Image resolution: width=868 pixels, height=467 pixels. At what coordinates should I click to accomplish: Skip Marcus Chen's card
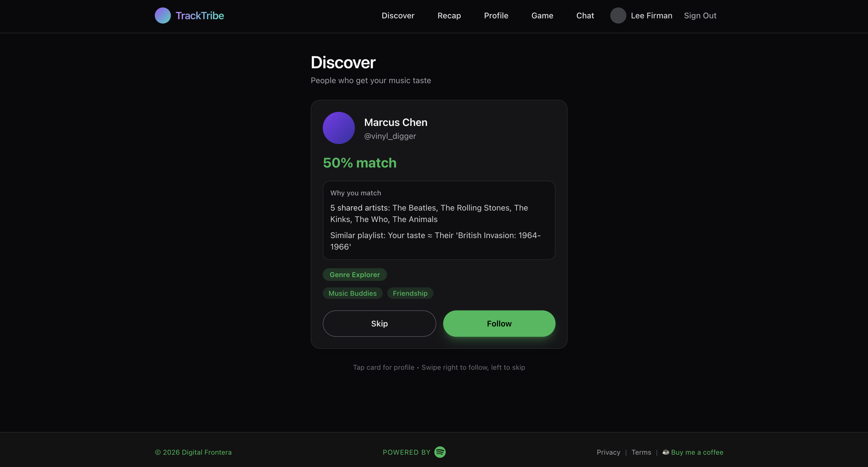tap(380, 323)
